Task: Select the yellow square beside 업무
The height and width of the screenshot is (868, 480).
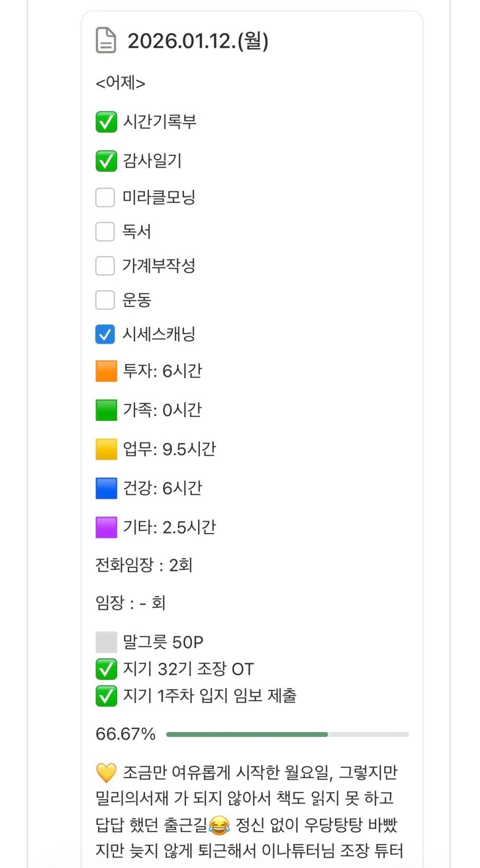Action: pyautogui.click(x=106, y=449)
